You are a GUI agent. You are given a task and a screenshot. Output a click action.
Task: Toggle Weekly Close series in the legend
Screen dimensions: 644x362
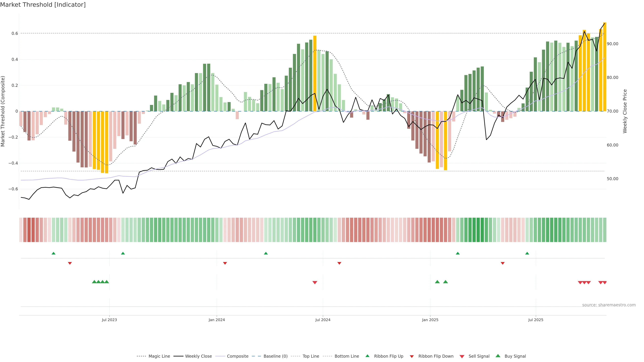[198, 356]
